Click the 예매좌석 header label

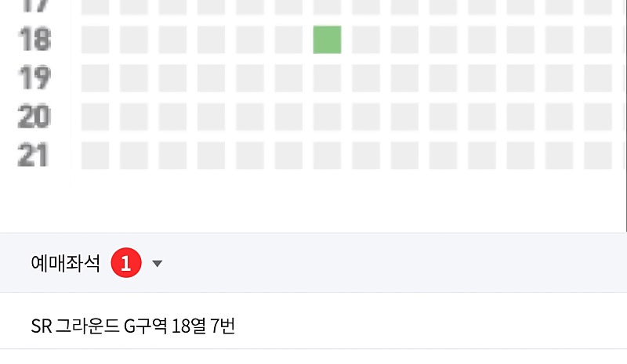pyautogui.click(x=65, y=264)
